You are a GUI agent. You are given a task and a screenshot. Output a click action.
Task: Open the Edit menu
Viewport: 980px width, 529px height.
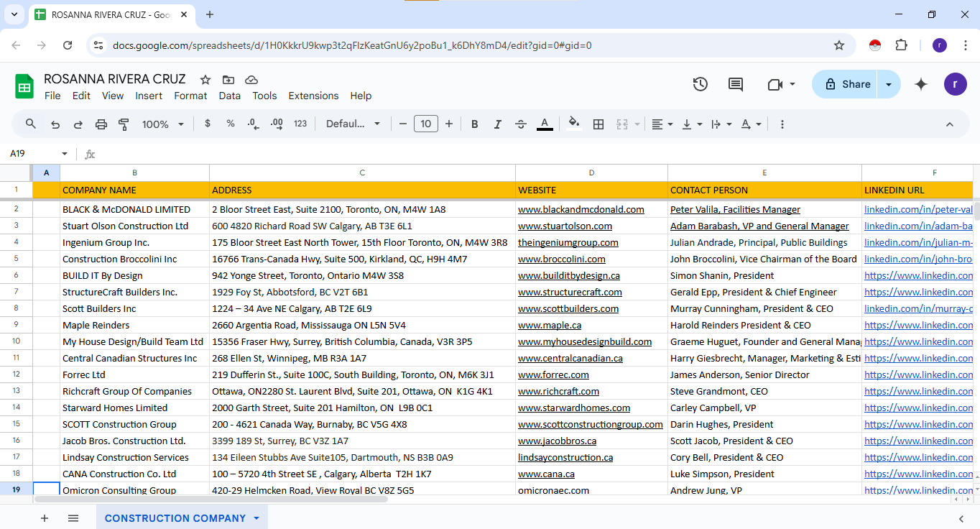pos(81,96)
